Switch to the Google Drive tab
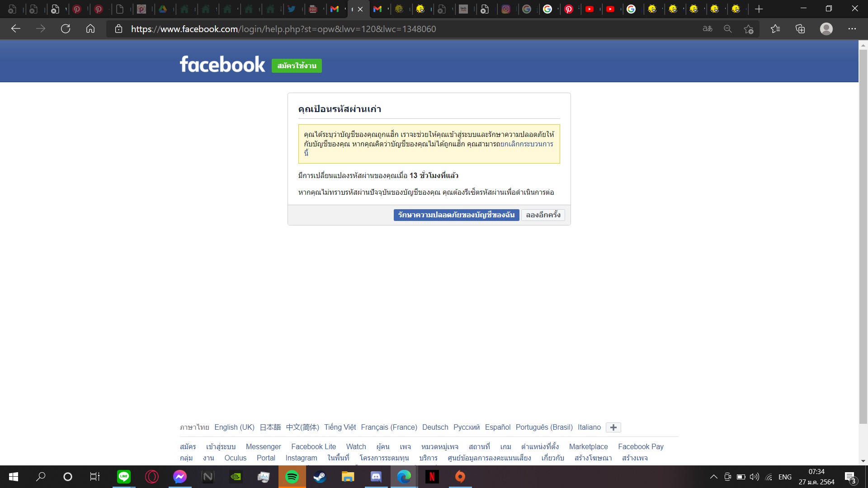This screenshot has width=868, height=488. 163,9
